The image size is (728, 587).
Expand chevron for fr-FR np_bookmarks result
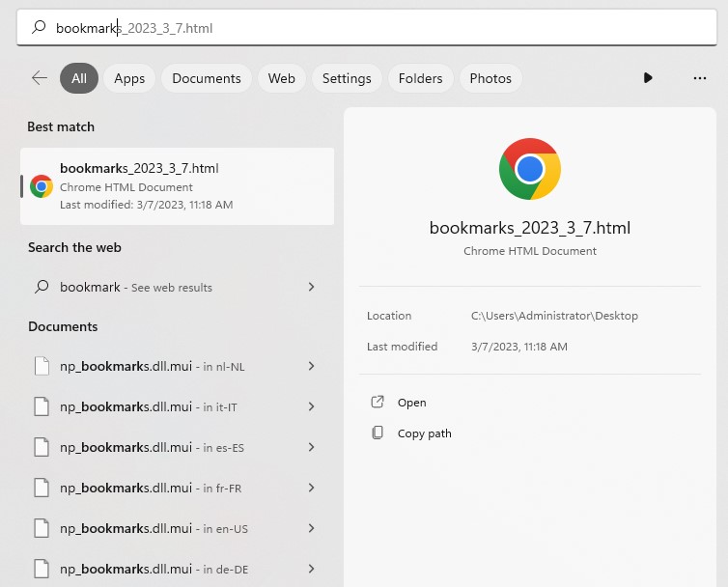click(x=311, y=488)
